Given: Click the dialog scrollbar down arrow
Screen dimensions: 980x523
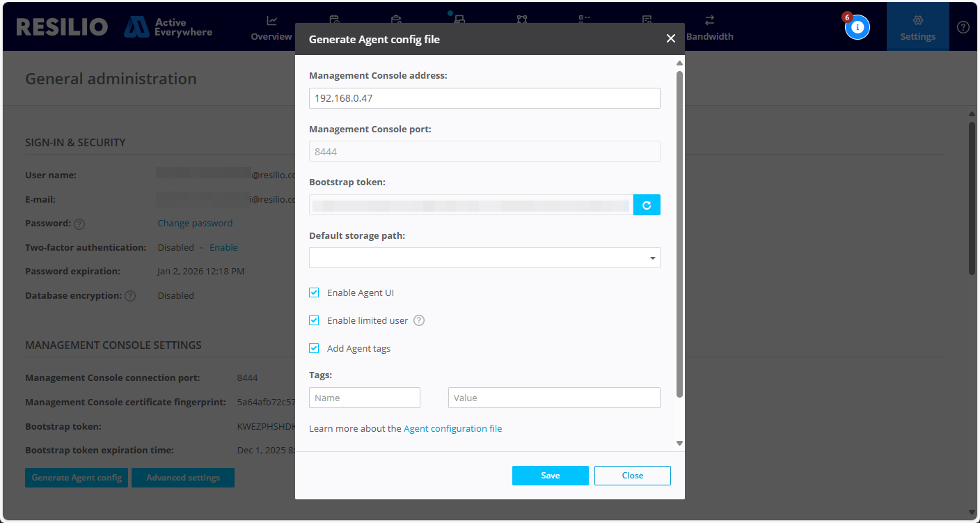Looking at the screenshot, I should [679, 443].
